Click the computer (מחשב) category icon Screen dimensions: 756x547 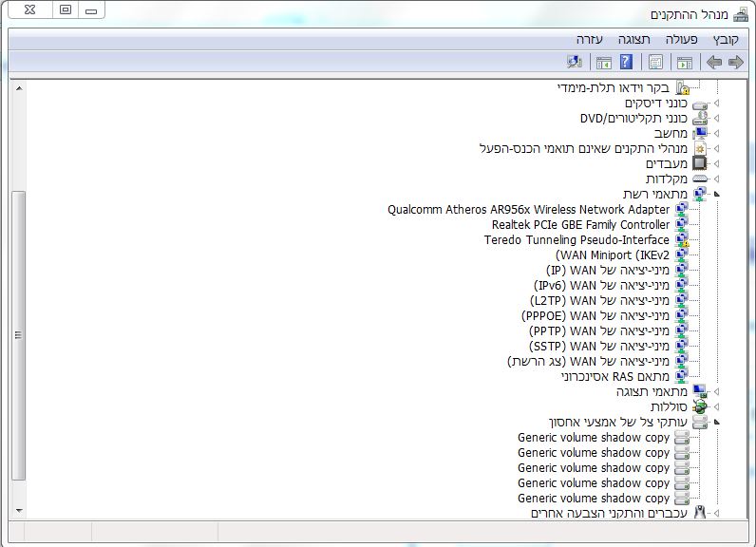[700, 134]
